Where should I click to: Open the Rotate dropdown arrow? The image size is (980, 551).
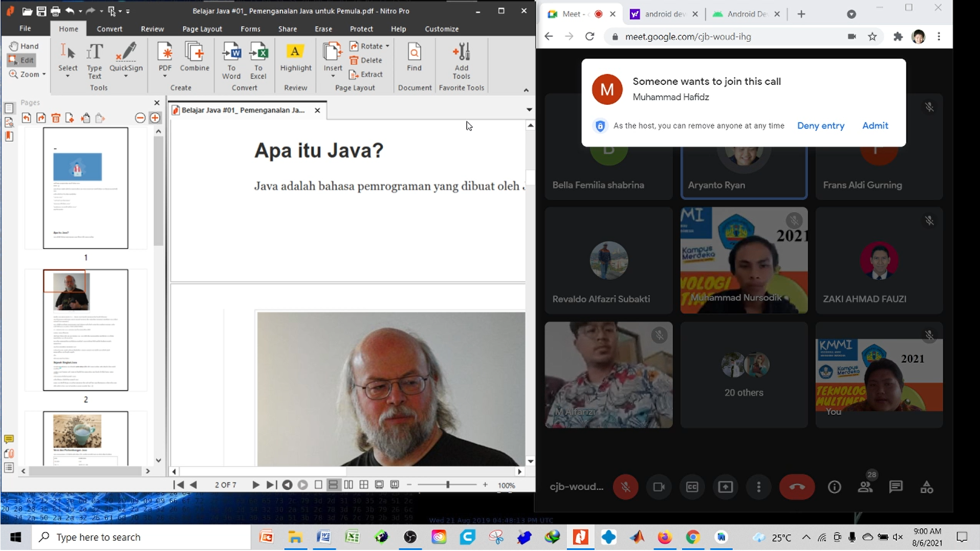click(387, 46)
